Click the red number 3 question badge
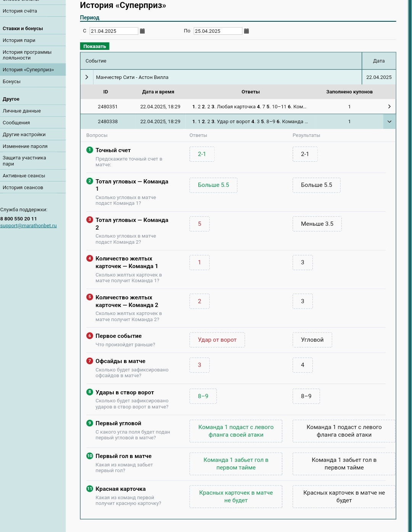Screen dimensions: 412x532 click(90, 220)
